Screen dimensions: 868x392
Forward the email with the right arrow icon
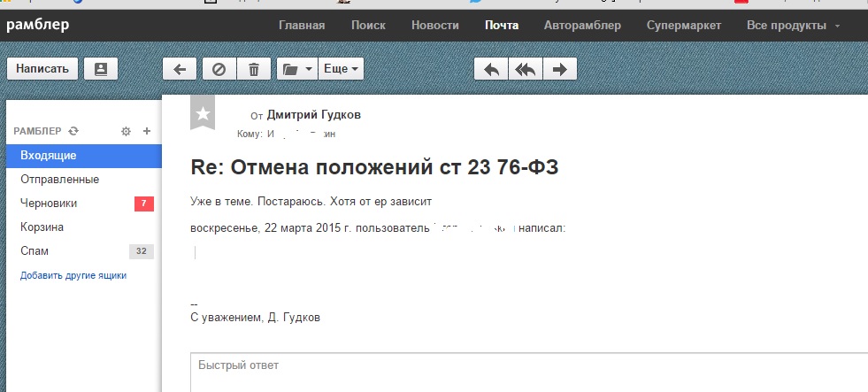pos(559,69)
